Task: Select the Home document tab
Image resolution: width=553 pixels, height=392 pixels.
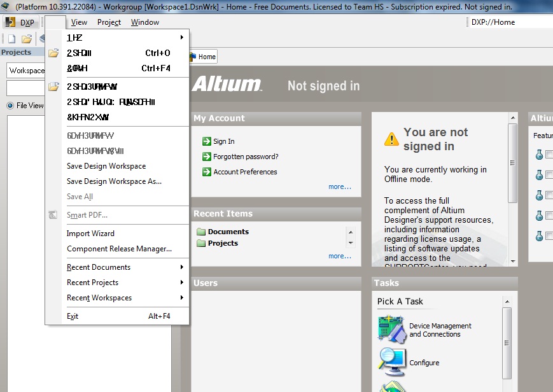Action: pyautogui.click(x=203, y=57)
